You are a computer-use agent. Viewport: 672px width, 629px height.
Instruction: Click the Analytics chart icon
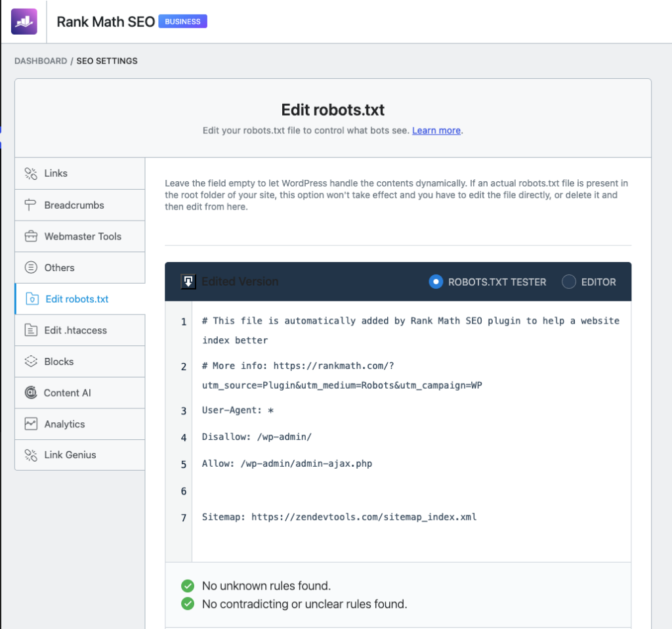pos(31,424)
